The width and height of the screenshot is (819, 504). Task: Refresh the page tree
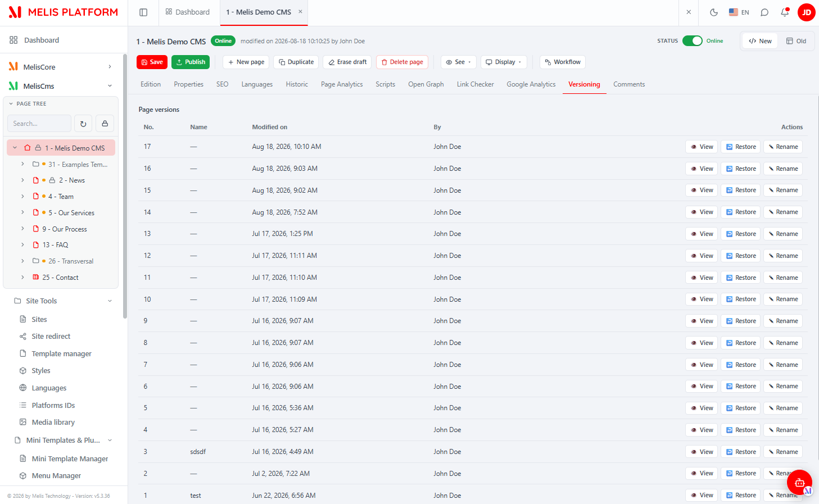click(83, 124)
